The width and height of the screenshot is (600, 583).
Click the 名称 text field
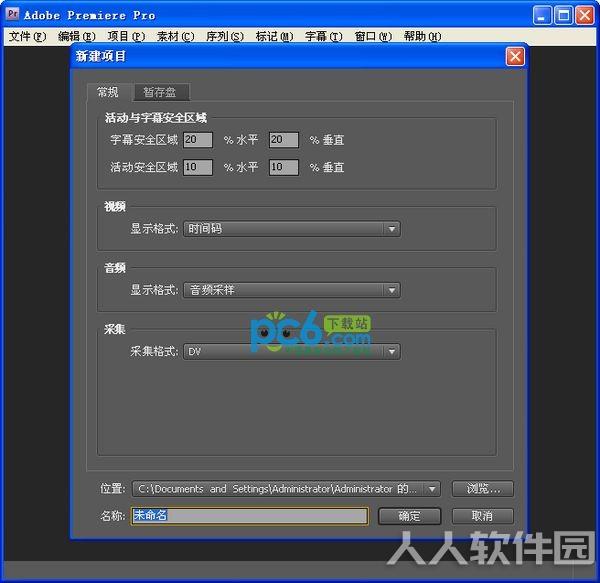(x=249, y=516)
